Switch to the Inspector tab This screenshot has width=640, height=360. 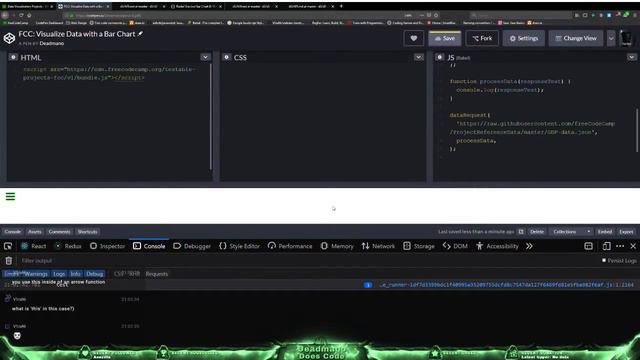click(x=107, y=246)
